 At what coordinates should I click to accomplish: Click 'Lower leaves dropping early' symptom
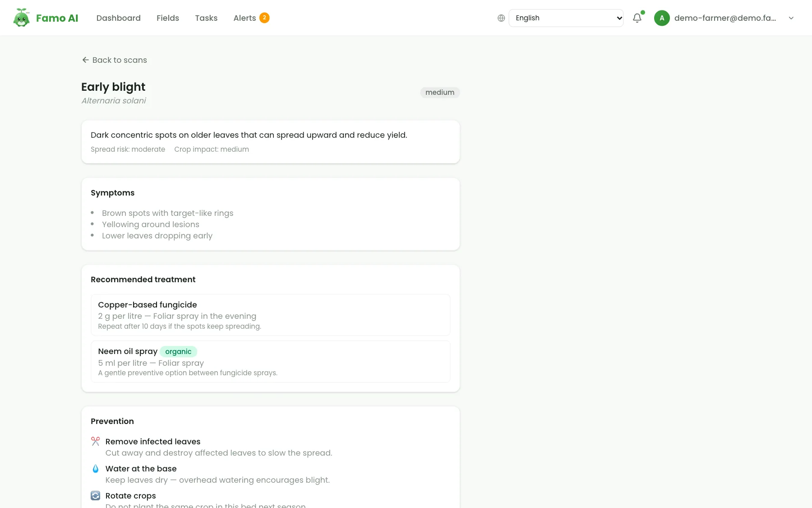pos(157,236)
